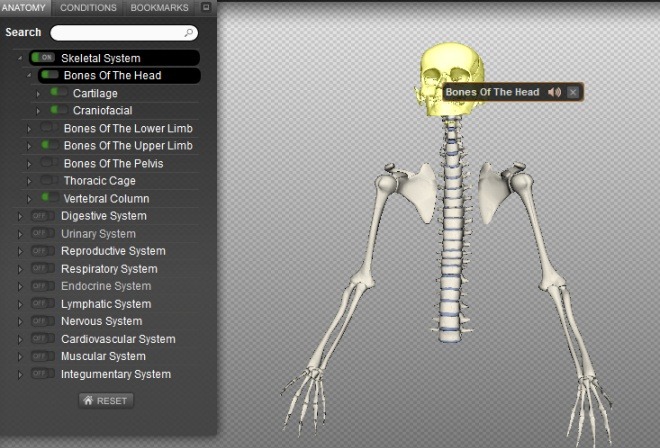Close the Bones Of The Head label
Viewport: 660px width, 448px height.
[573, 92]
